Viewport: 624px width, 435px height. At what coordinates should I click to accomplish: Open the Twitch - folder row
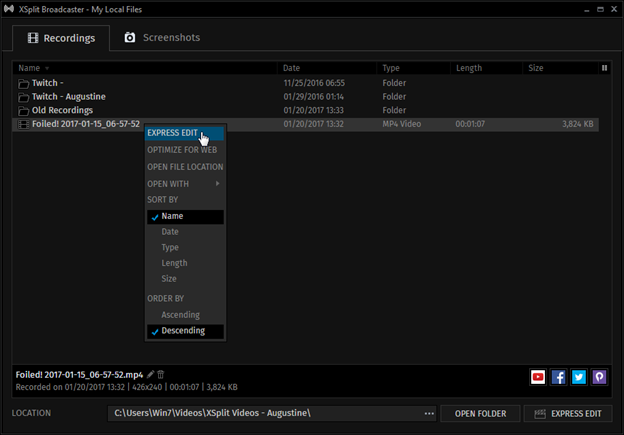[306, 83]
